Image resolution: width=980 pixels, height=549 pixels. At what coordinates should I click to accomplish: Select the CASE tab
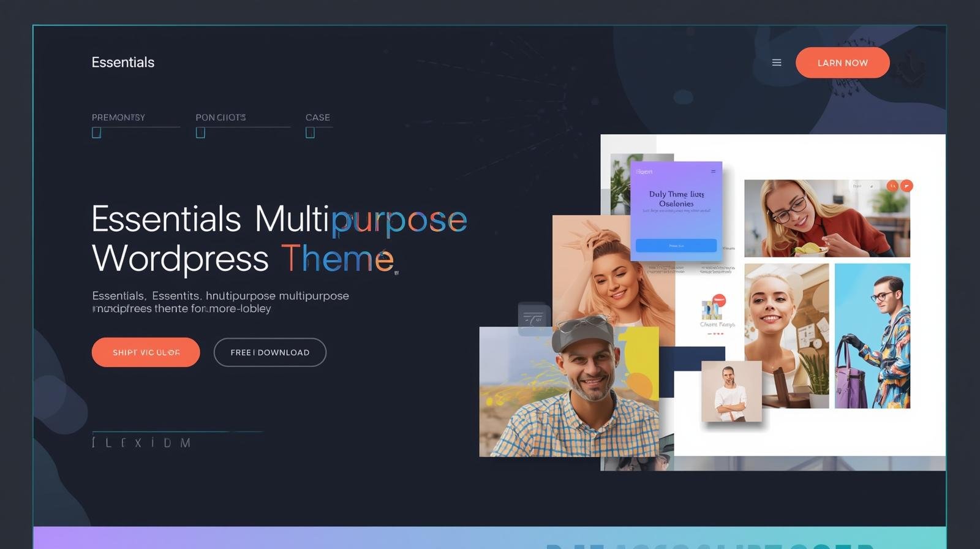(x=317, y=117)
